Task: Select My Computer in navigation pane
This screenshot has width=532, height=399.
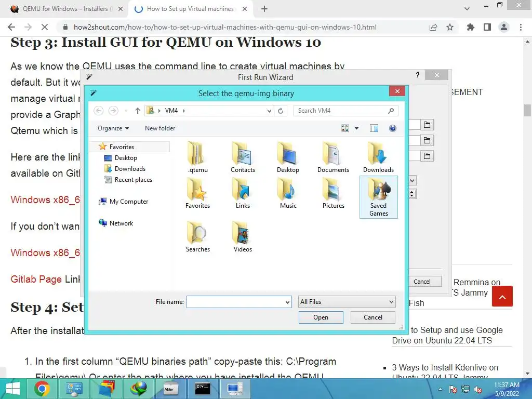Action: pos(129,202)
